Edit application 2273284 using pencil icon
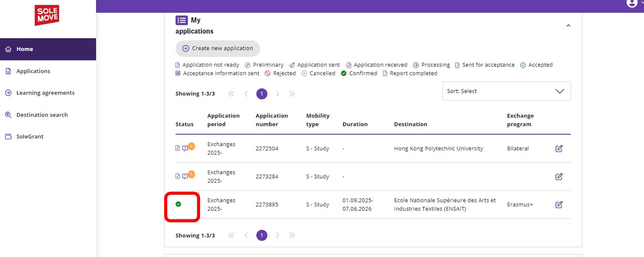 (x=559, y=176)
